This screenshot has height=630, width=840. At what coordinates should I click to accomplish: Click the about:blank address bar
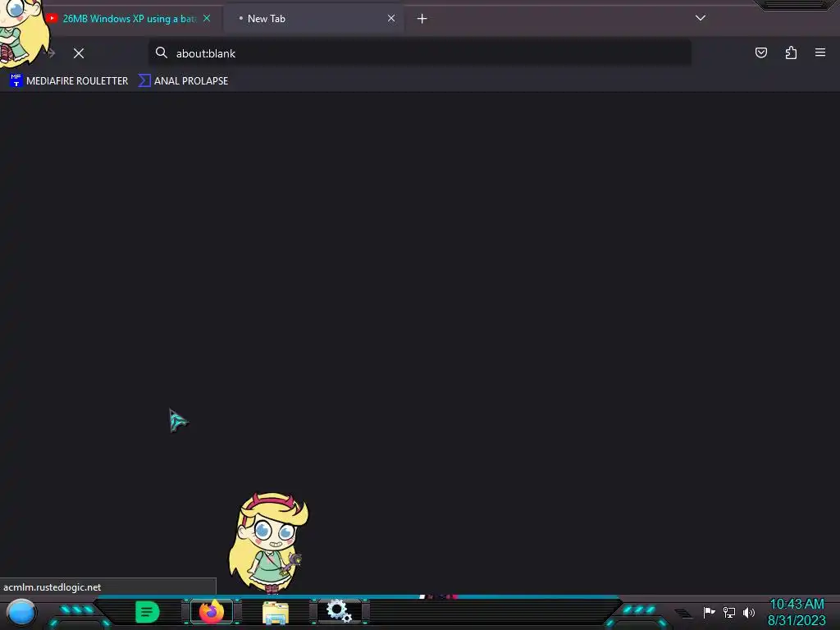click(420, 53)
